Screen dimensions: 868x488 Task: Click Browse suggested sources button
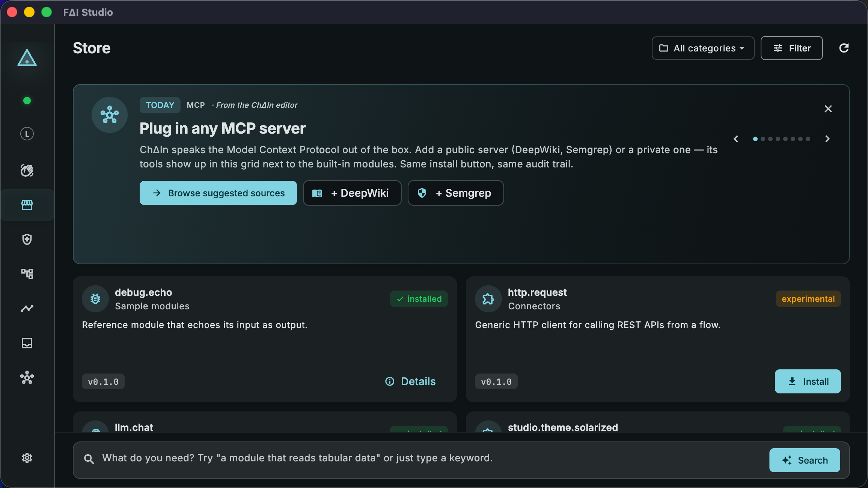point(218,193)
